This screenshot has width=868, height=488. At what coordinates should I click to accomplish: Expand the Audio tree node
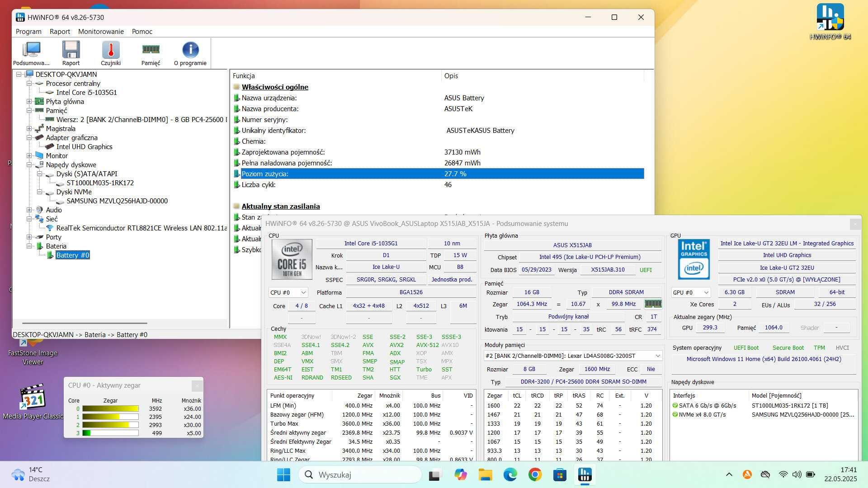pyautogui.click(x=29, y=210)
